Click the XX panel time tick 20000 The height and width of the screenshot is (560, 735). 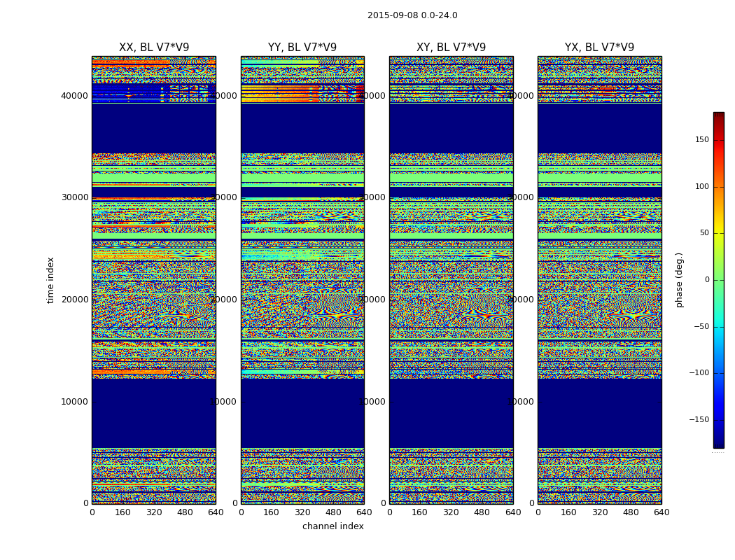click(74, 300)
